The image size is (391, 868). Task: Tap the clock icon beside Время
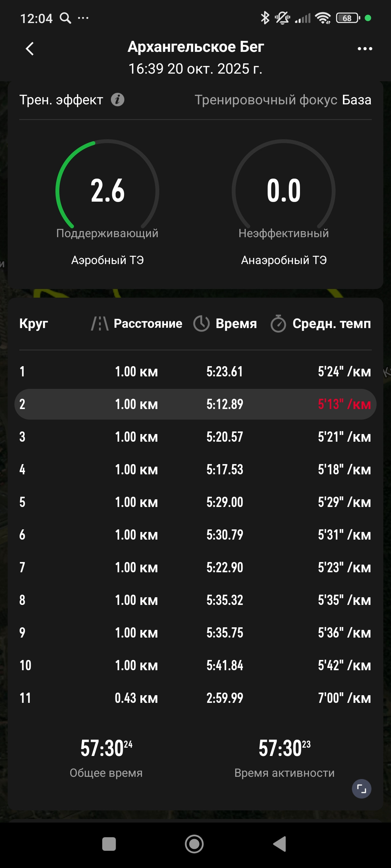(x=201, y=324)
